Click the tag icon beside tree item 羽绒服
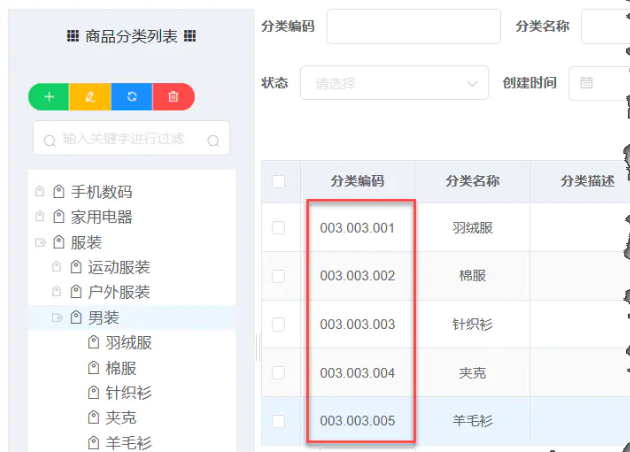Image resolution: width=630 pixels, height=452 pixels. point(93,342)
